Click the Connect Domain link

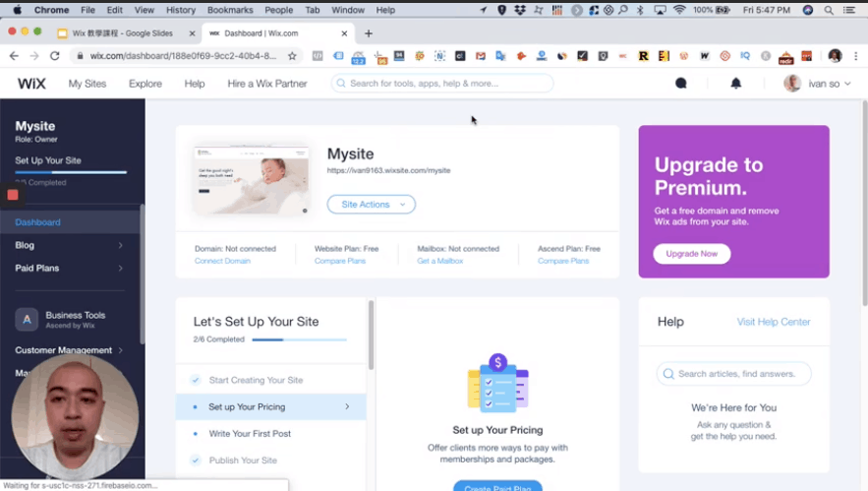222,261
